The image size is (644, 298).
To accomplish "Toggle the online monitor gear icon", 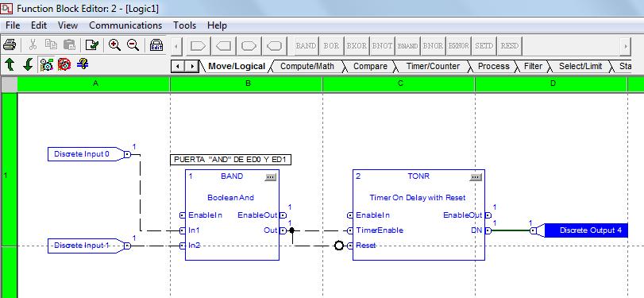I will (46, 64).
